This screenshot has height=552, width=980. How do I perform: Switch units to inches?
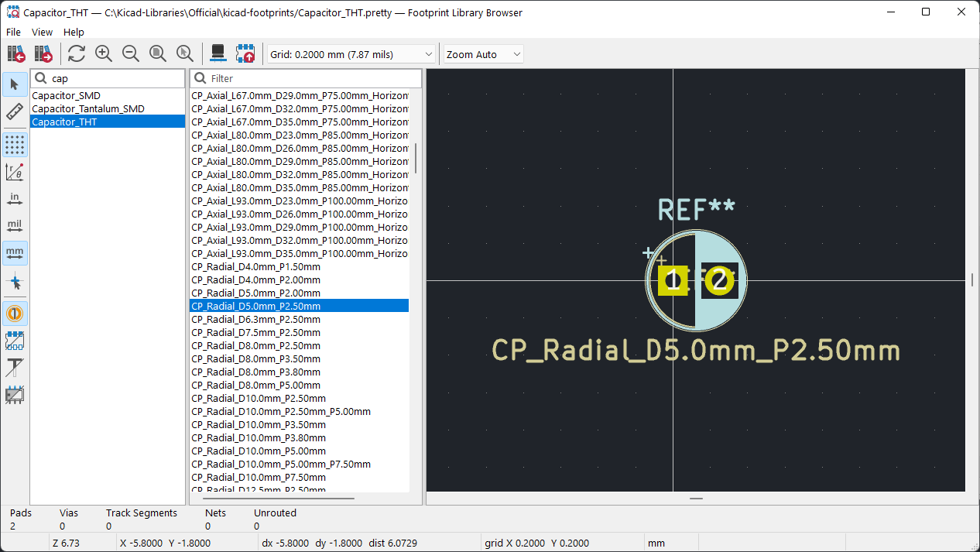[15, 199]
